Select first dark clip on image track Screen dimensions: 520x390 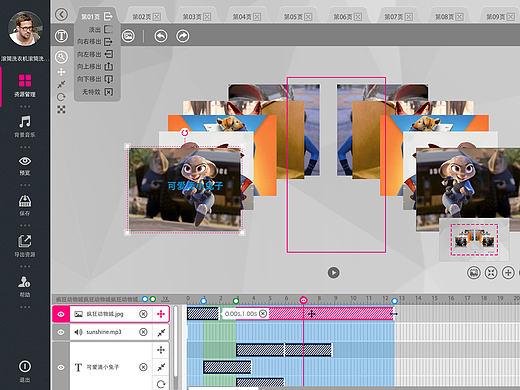203,314
